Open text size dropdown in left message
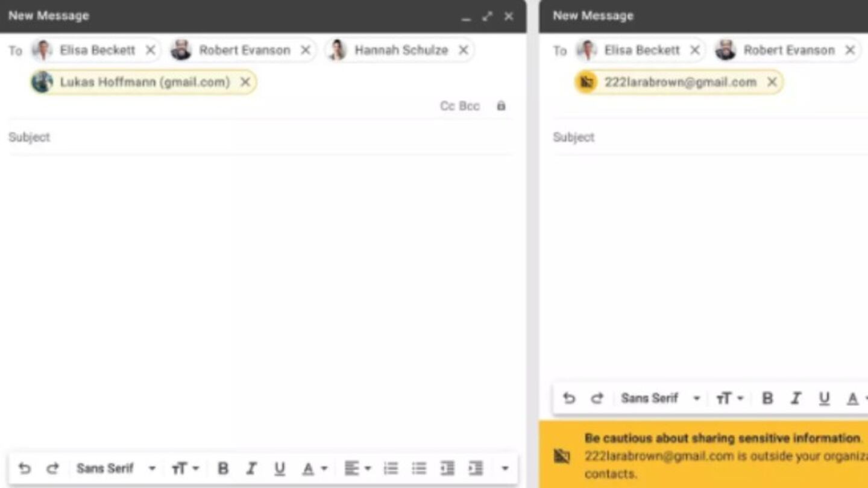Screen dimensions: 868x488 point(185,468)
